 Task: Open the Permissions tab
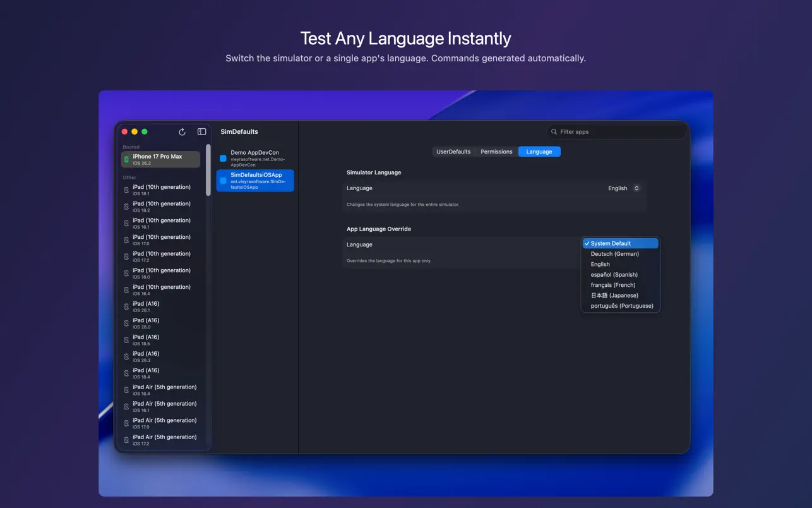click(496, 152)
